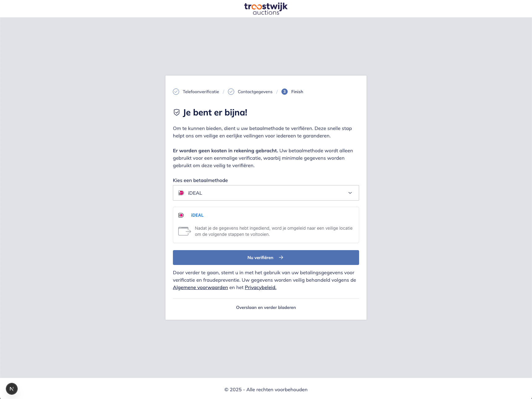Open the Privacybeleid link
The height and width of the screenshot is (399, 532).
(261, 288)
